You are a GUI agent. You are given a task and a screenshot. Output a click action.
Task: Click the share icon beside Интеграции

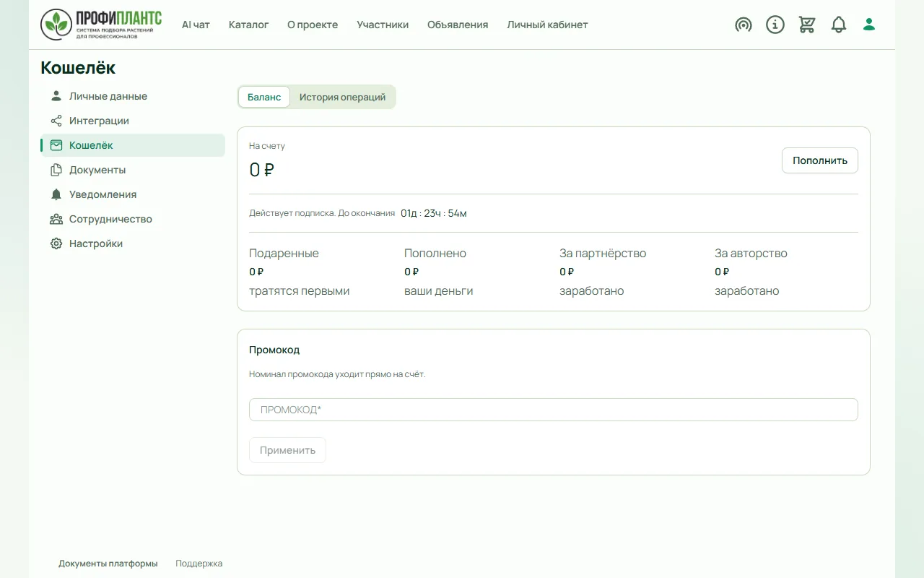(56, 121)
